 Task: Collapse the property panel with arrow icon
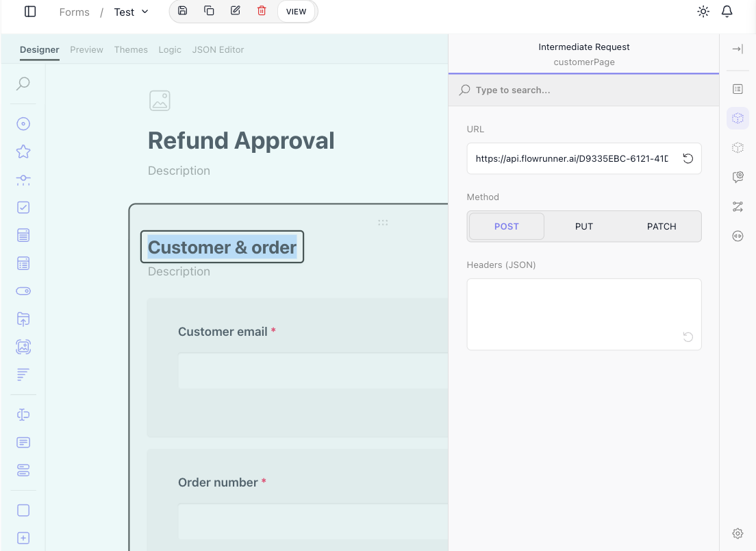(x=738, y=49)
